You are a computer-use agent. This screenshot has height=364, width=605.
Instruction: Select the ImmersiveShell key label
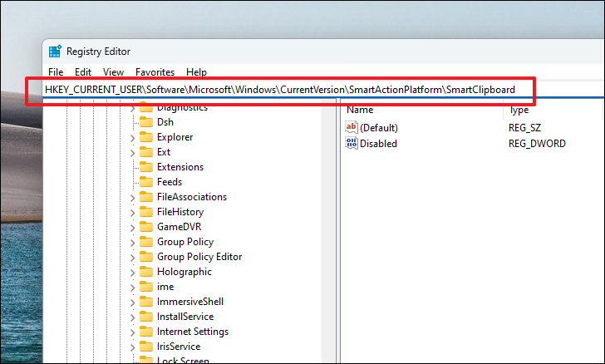190,302
